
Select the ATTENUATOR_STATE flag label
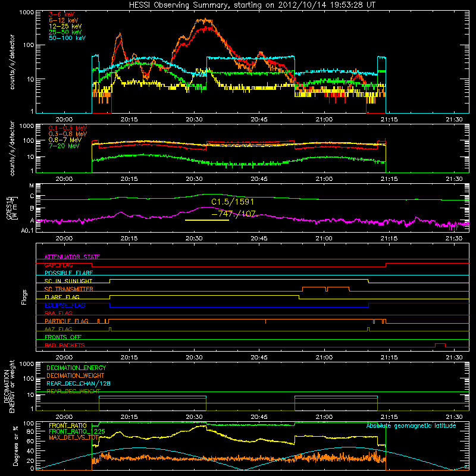point(72,257)
